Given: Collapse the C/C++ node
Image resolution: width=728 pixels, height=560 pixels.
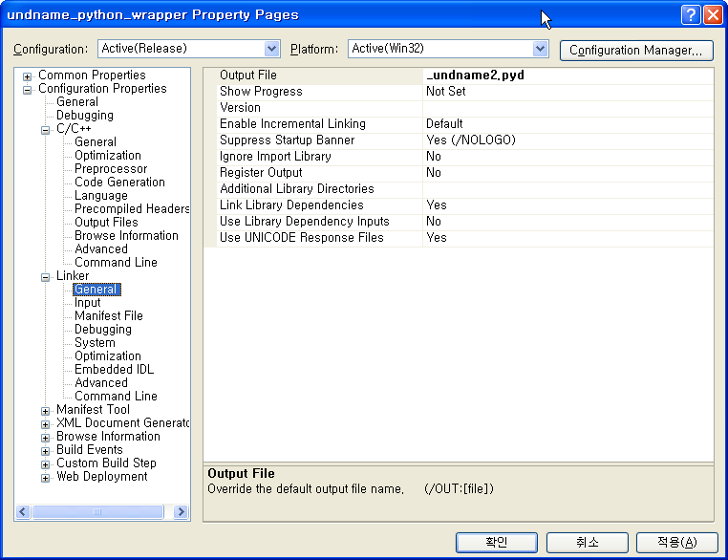Looking at the screenshot, I should tap(46, 130).
